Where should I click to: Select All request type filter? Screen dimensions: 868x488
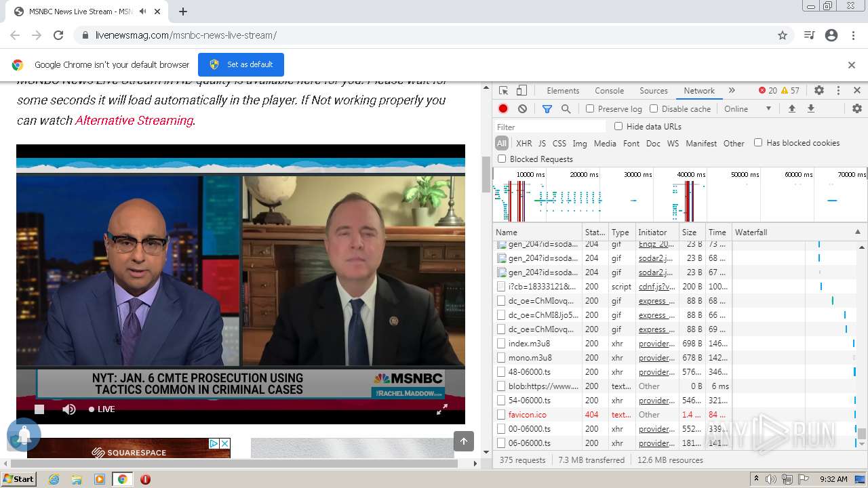coord(502,143)
